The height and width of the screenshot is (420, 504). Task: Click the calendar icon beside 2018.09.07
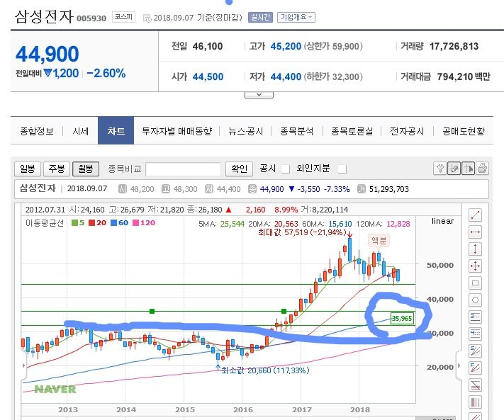(x=147, y=18)
